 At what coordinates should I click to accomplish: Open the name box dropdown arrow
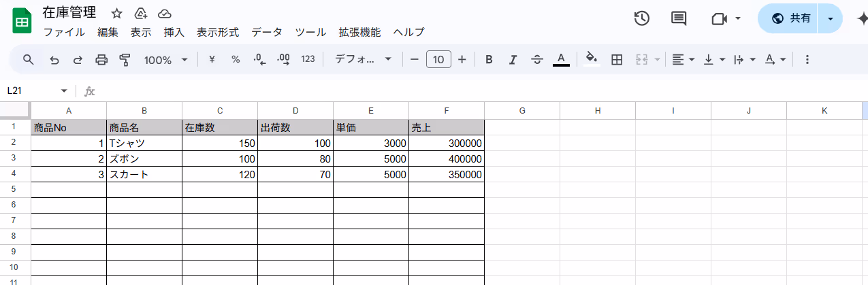coord(64,91)
